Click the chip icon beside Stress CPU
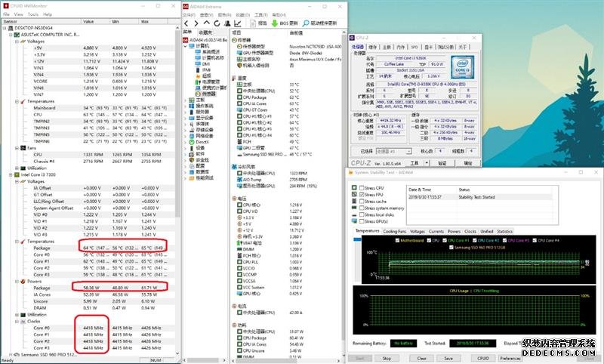The width and height of the screenshot is (604, 364). 354,187
